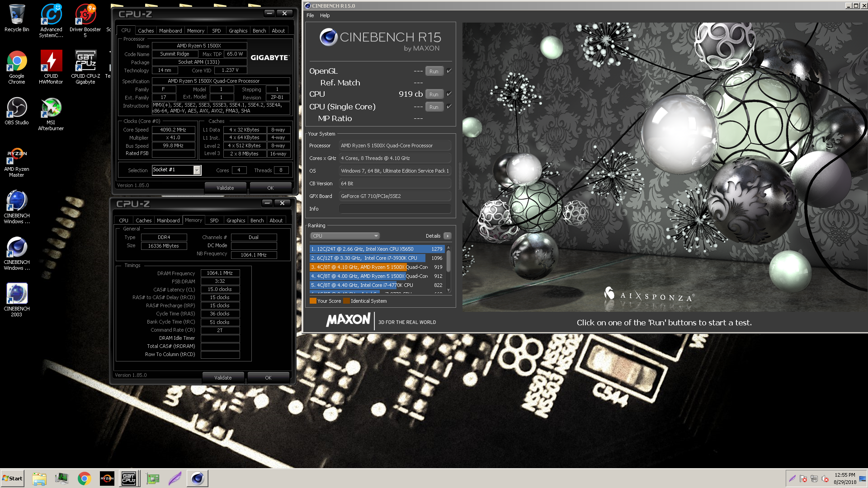
Task: Open Advanced SystemCare desktop icon
Action: pyautogui.click(x=51, y=20)
